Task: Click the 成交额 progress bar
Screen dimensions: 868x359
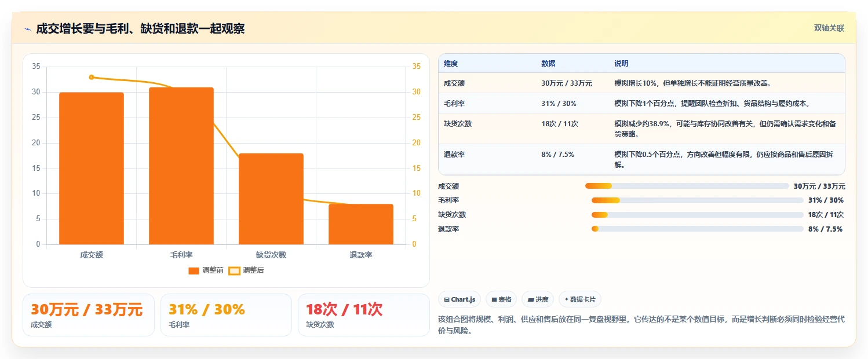Action: click(x=687, y=186)
